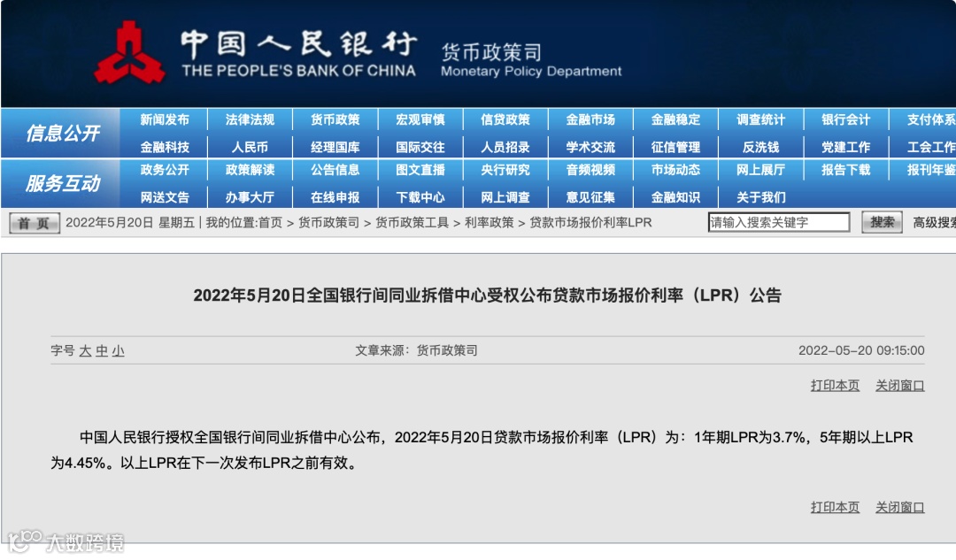Go to 意见征集 section
This screenshot has height=560, width=956.
pos(590,197)
